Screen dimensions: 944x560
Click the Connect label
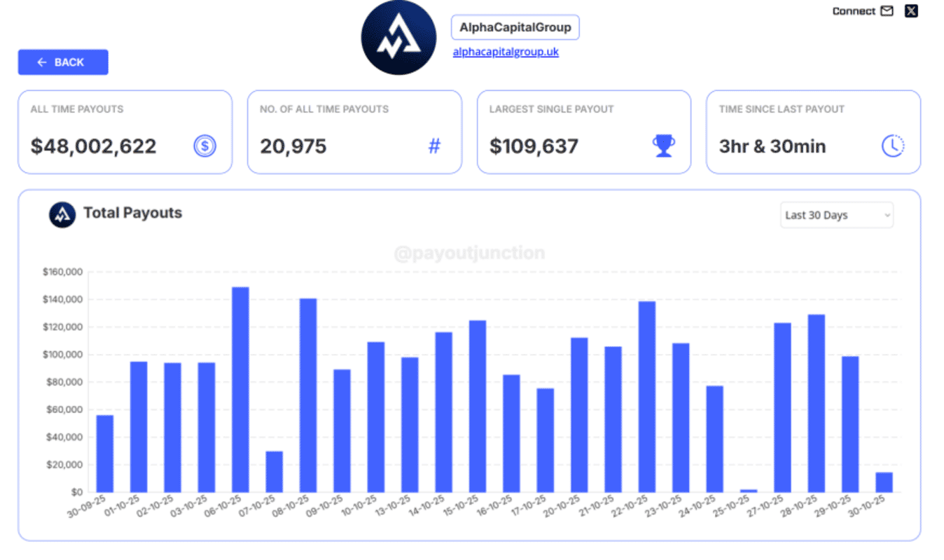(854, 11)
